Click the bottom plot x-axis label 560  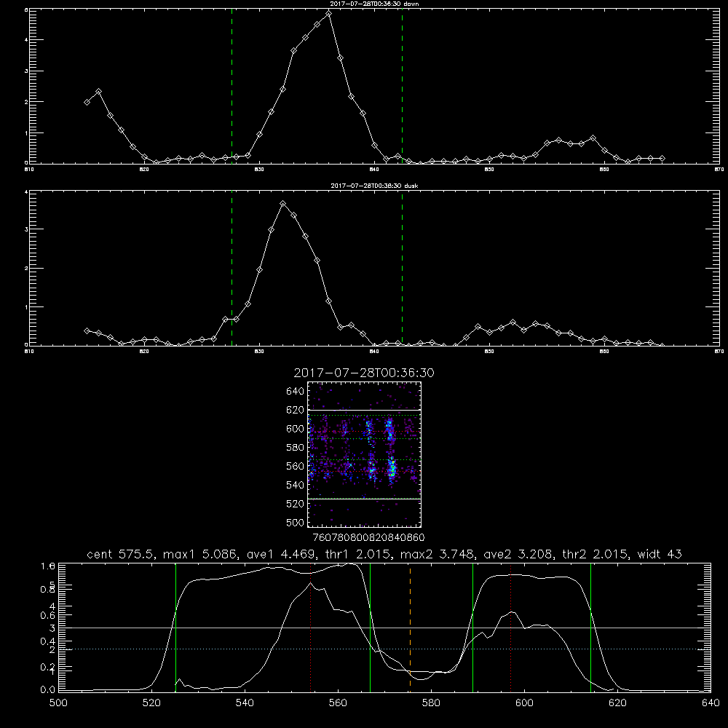338,703
